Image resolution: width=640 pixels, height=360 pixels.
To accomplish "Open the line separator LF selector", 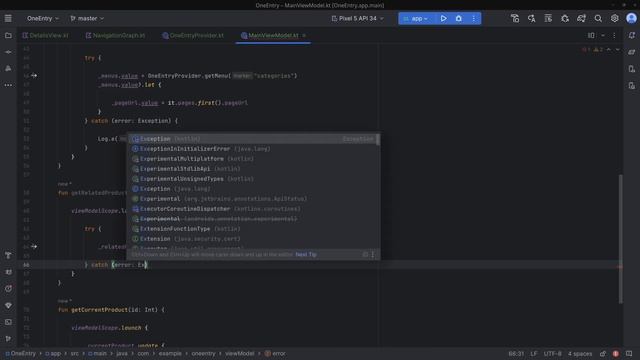I will (534, 353).
